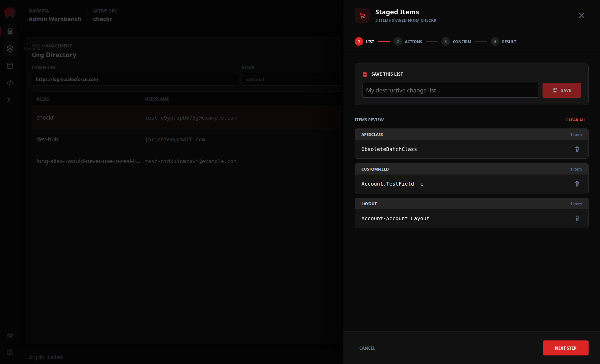Viewport: 600px width, 364px height.
Task: Open the Metadata layers sidebar icon
Action: 10,49
